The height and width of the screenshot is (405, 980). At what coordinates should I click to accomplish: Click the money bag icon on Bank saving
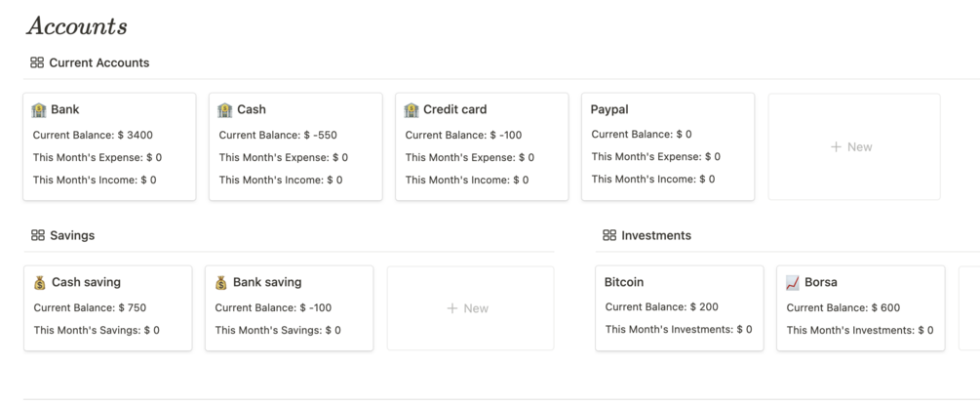click(221, 283)
